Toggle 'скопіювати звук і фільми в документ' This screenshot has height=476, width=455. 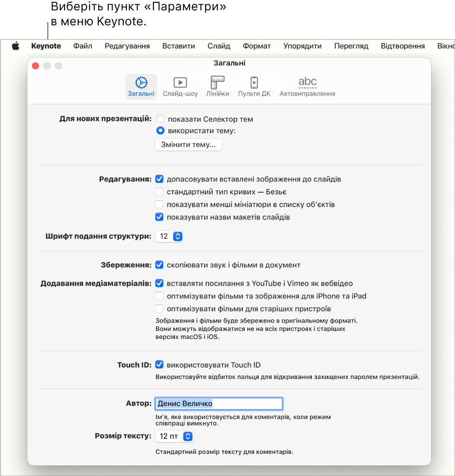point(159,265)
